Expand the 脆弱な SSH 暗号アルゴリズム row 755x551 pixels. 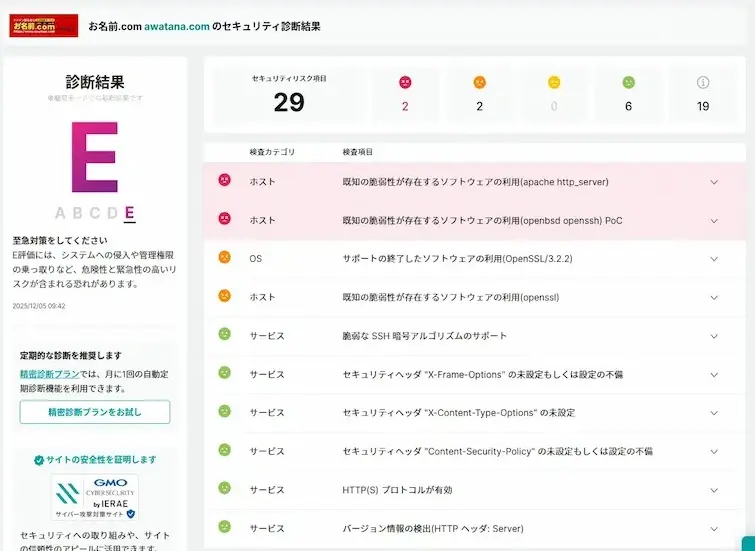(x=714, y=336)
